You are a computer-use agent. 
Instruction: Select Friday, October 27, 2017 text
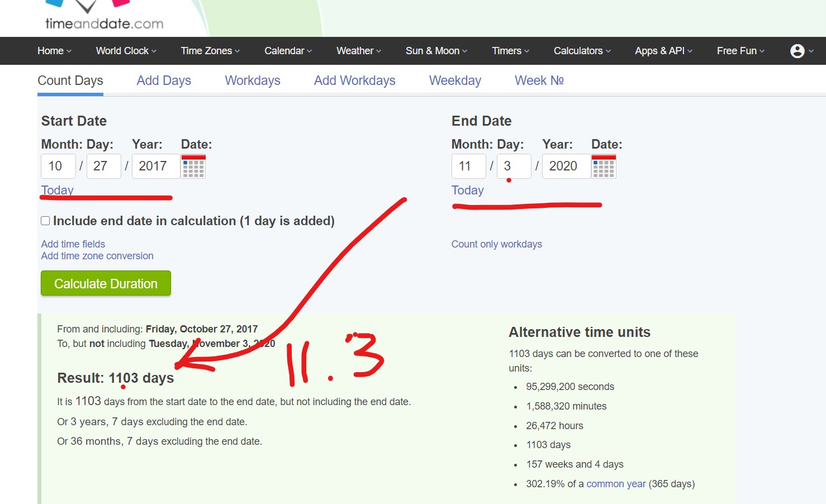202,329
